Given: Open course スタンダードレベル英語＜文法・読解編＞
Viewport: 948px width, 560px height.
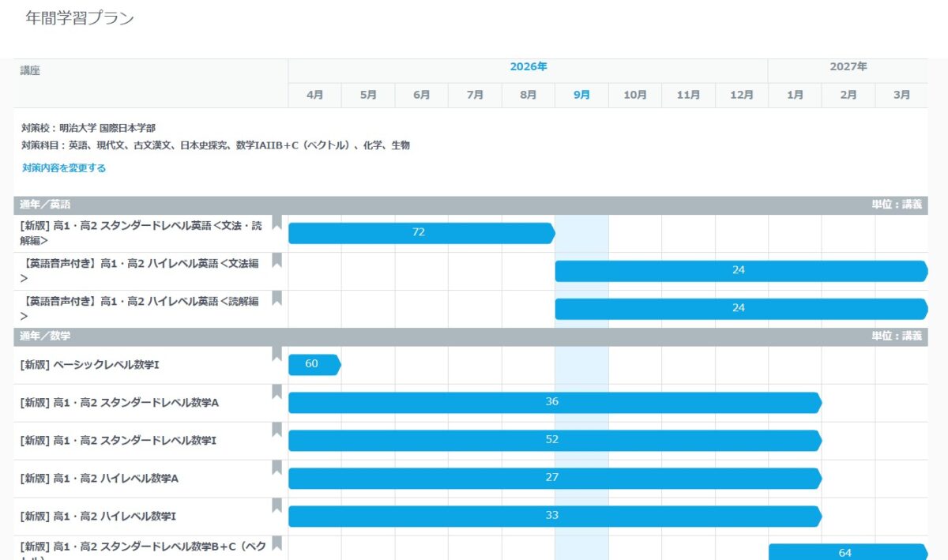Looking at the screenshot, I should 141,233.
